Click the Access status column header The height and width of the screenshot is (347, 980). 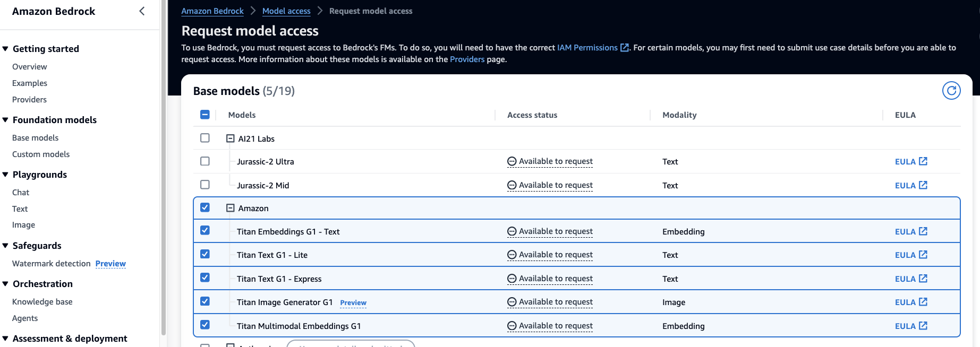[532, 115]
